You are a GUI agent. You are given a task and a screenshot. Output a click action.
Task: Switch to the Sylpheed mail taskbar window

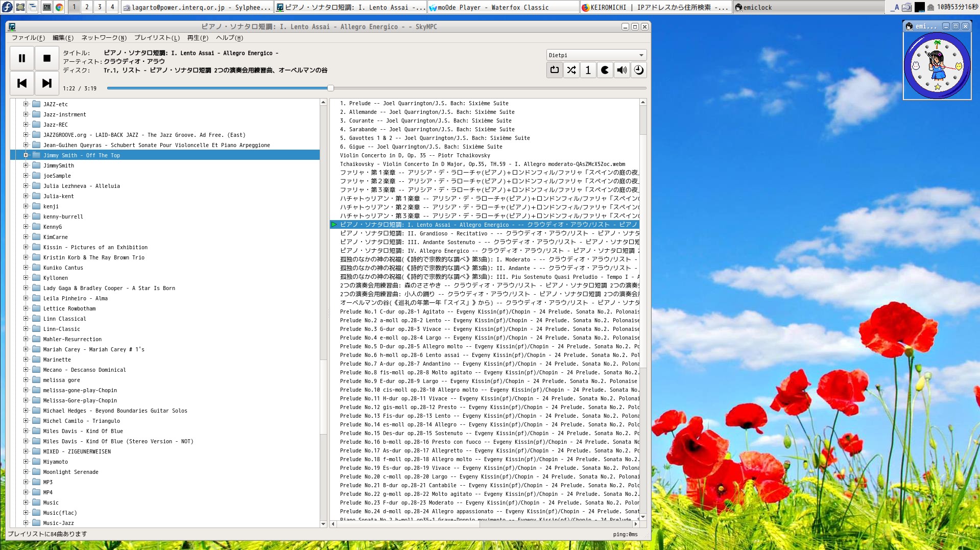(197, 7)
